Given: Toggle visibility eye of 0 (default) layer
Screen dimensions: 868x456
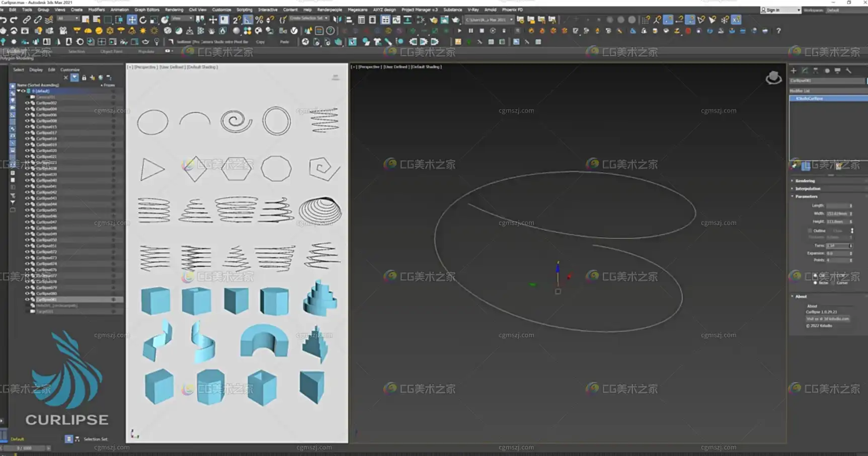Looking at the screenshot, I should pyautogui.click(x=23, y=91).
